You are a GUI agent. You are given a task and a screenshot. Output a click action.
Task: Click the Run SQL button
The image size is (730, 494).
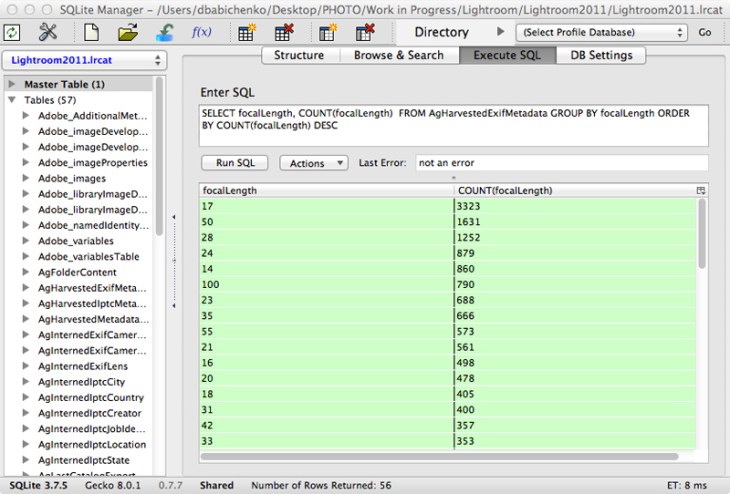click(235, 163)
